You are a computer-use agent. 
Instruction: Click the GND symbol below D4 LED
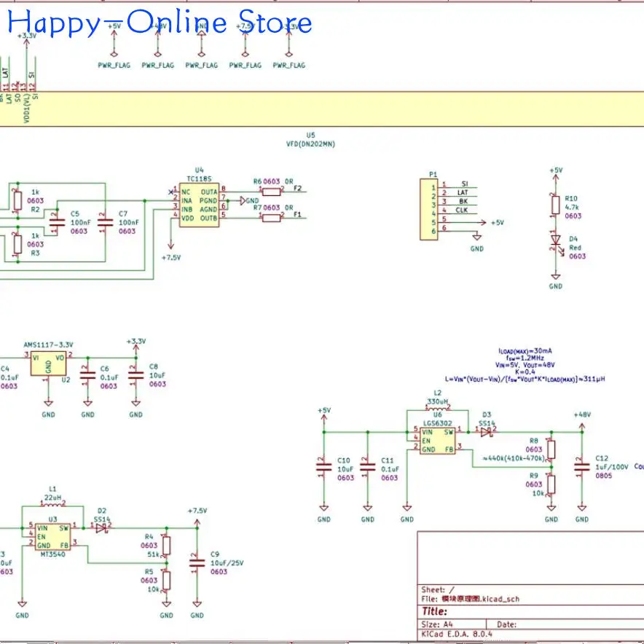click(556, 281)
